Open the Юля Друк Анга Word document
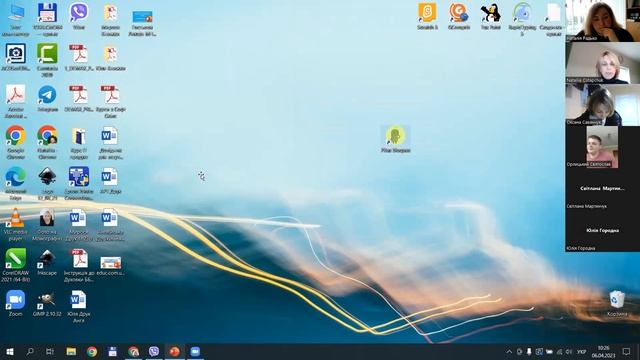 [79, 306]
